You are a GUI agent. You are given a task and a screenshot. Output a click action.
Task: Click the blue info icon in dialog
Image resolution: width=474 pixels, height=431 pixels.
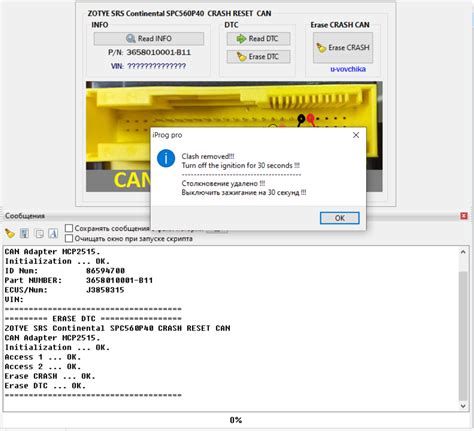point(166,158)
